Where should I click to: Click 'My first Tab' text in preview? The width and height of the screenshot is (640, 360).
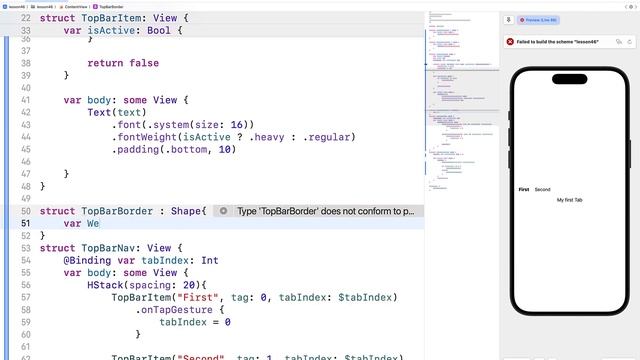[569, 200]
